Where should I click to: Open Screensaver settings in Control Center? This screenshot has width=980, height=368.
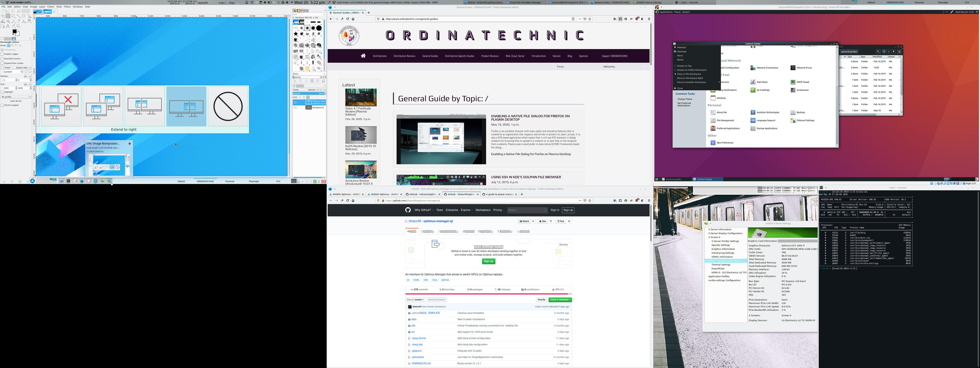800,90
